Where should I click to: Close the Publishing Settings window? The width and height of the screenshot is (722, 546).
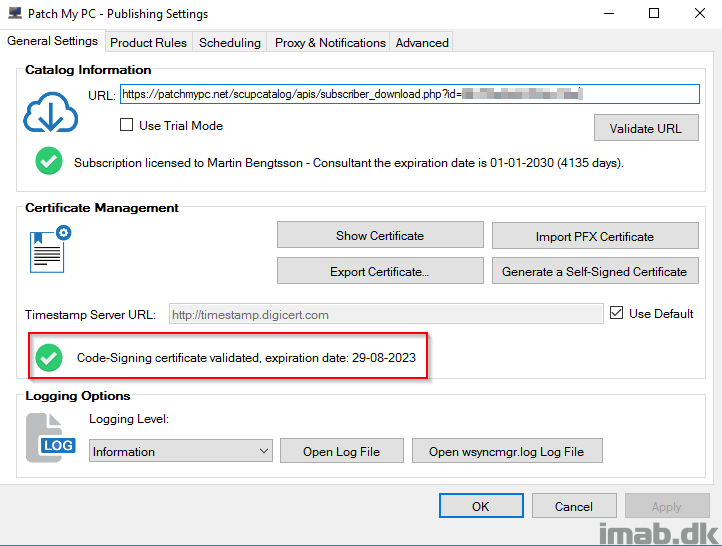[x=700, y=13]
